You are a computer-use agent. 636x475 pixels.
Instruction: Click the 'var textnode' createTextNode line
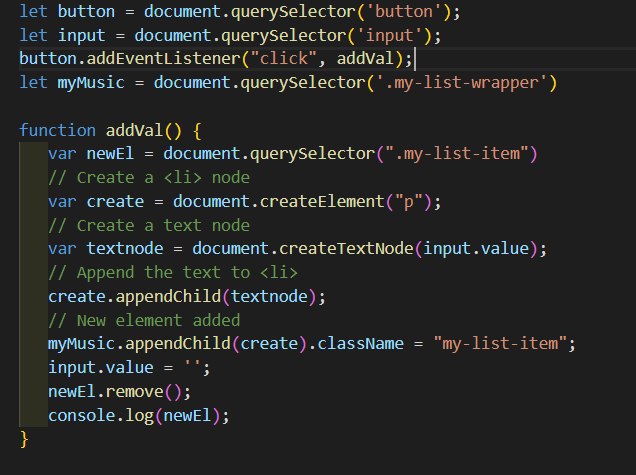[297, 249]
